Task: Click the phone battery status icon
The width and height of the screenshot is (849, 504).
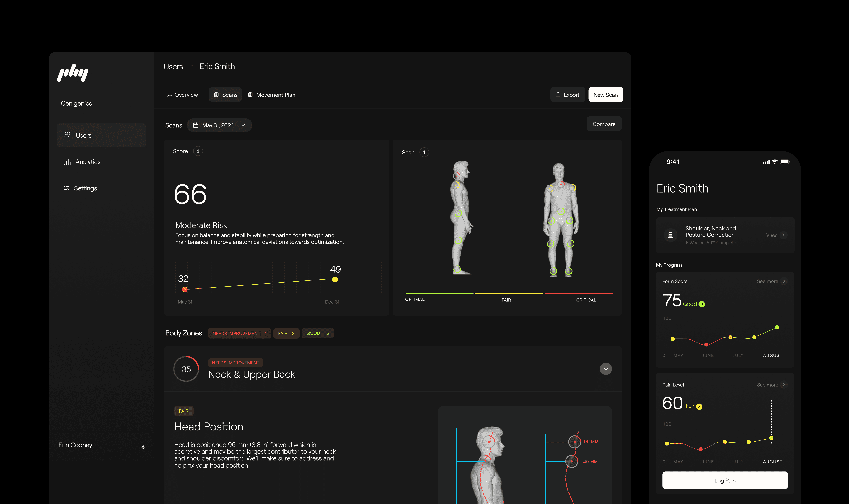Action: point(785,162)
